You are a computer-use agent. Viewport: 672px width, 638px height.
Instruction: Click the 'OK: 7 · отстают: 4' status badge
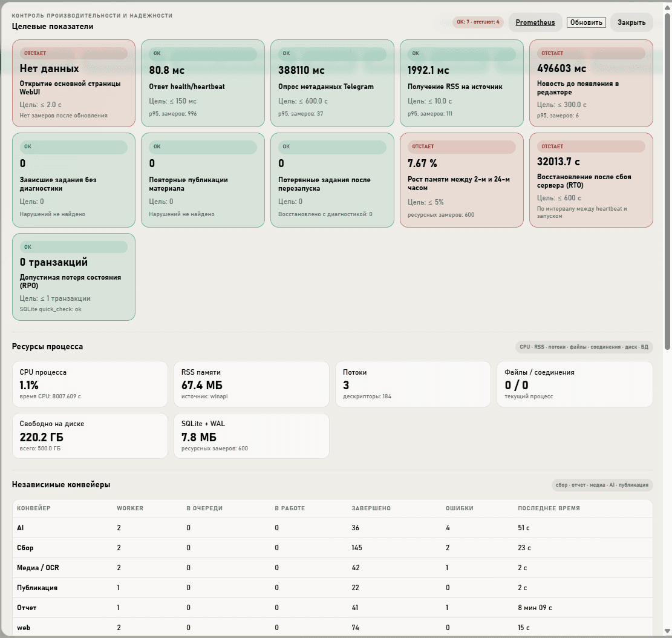(x=478, y=22)
